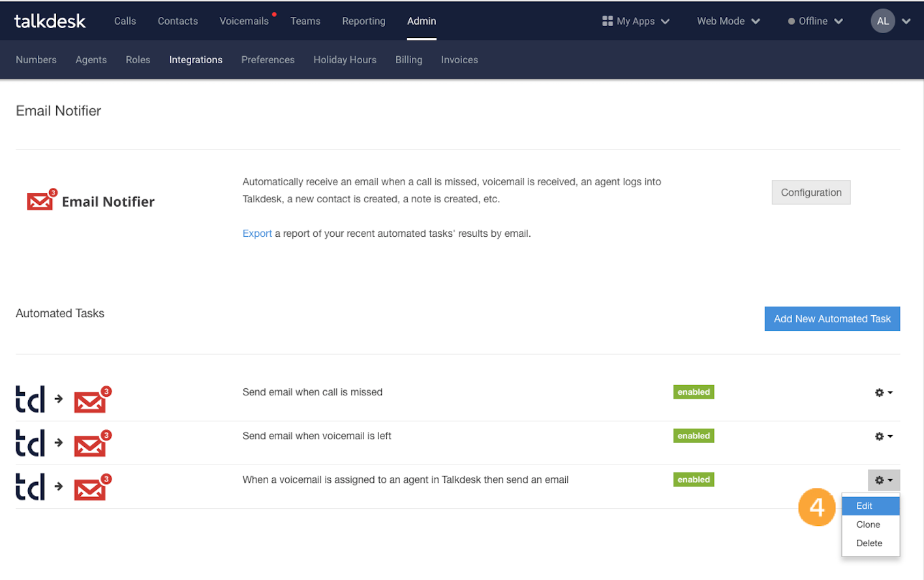
Task: Click the 'Automated Tasks' heading
Action: tap(60, 313)
